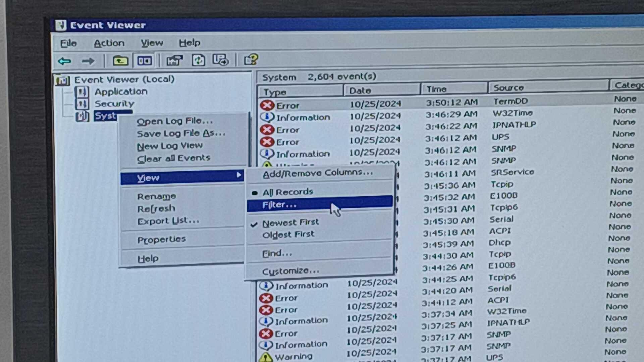This screenshot has height=362, width=644.
Task: Toggle the Show/Hide console tree icon
Action: (144, 61)
